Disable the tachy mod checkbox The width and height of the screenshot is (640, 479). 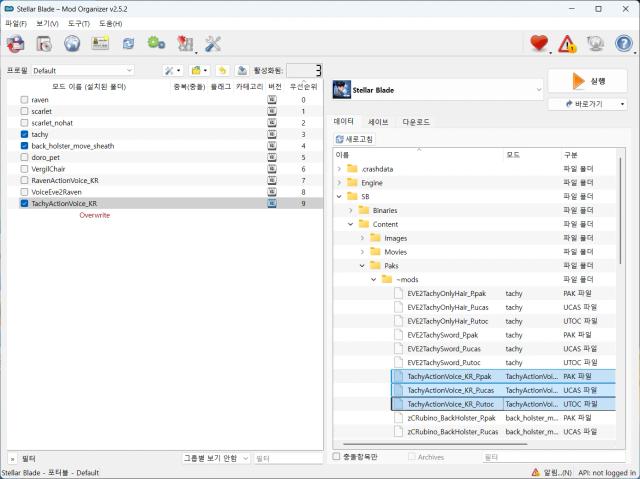tap(24, 134)
